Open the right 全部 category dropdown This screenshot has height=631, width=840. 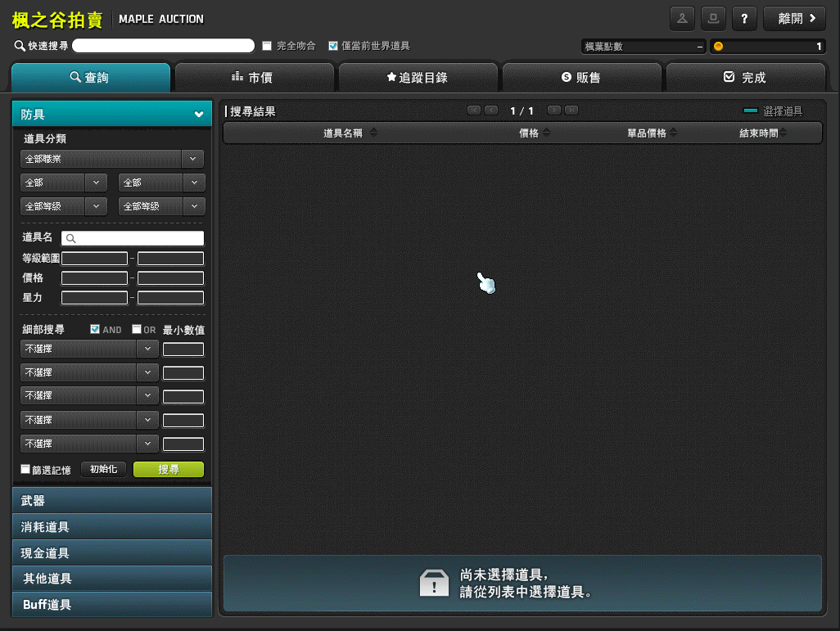[x=162, y=183]
